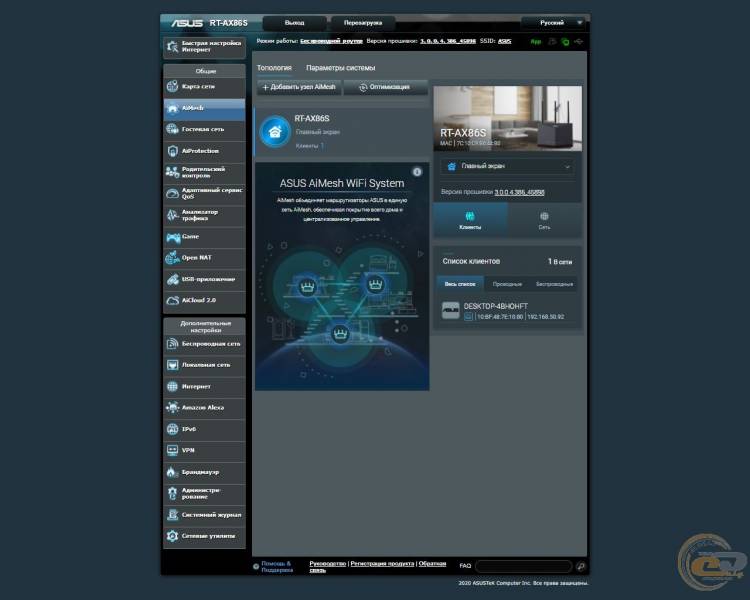Viewport: 750px width, 600px height.
Task: Open Guest Network (Гостевая сеть) icon
Action: (172, 129)
